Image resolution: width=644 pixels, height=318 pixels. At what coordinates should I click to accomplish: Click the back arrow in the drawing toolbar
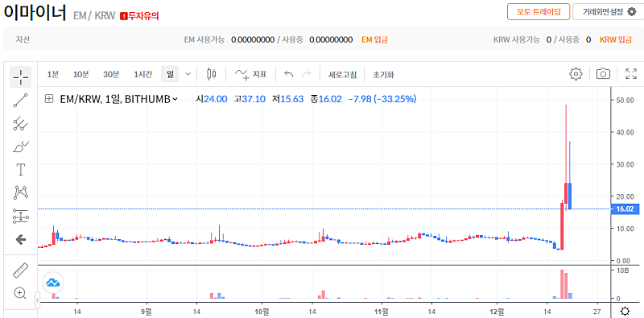[21, 240]
